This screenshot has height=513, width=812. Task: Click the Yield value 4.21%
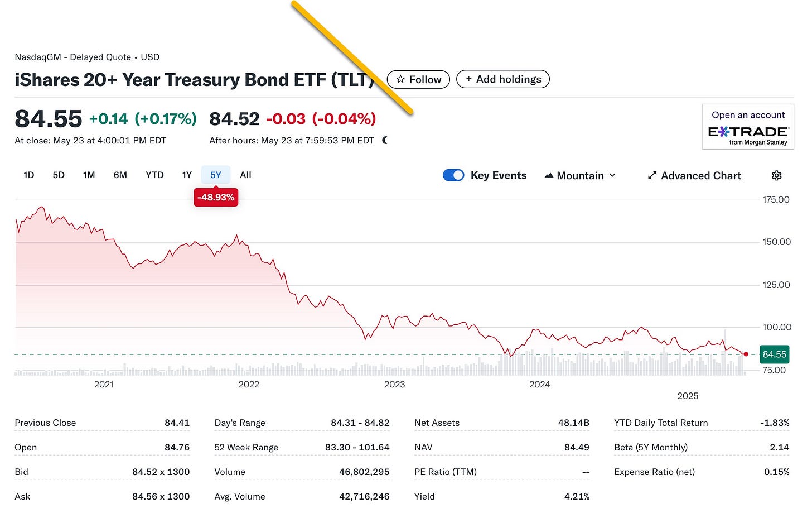[577, 497]
